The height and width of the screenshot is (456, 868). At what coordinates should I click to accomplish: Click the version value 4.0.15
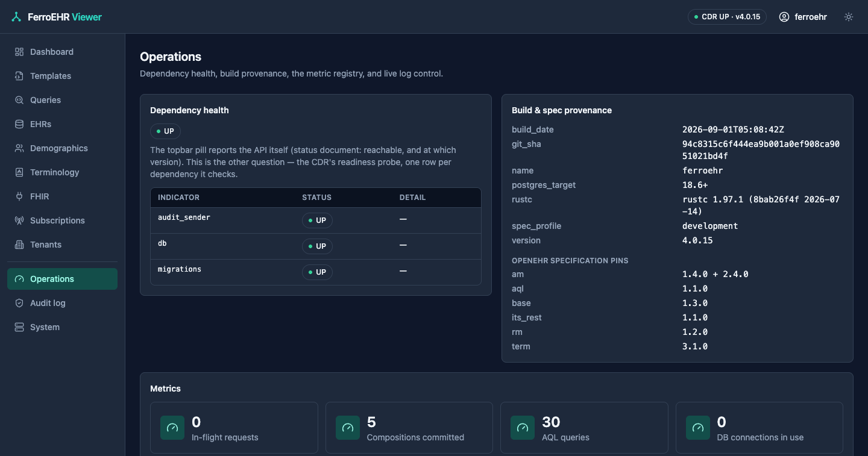coord(697,240)
